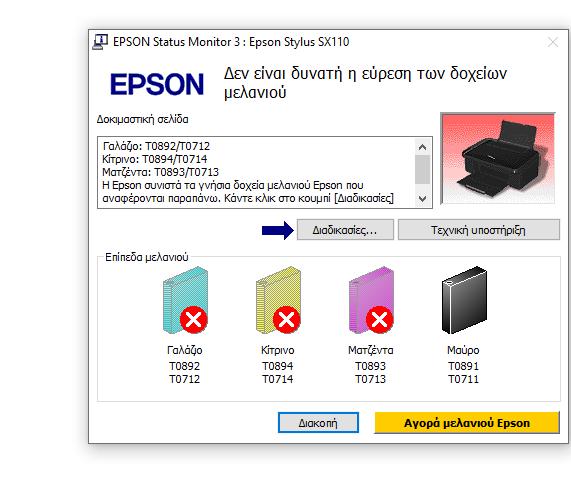571x480 pixels.
Task: Click inside the cartridge message text box
Action: click(x=256, y=172)
